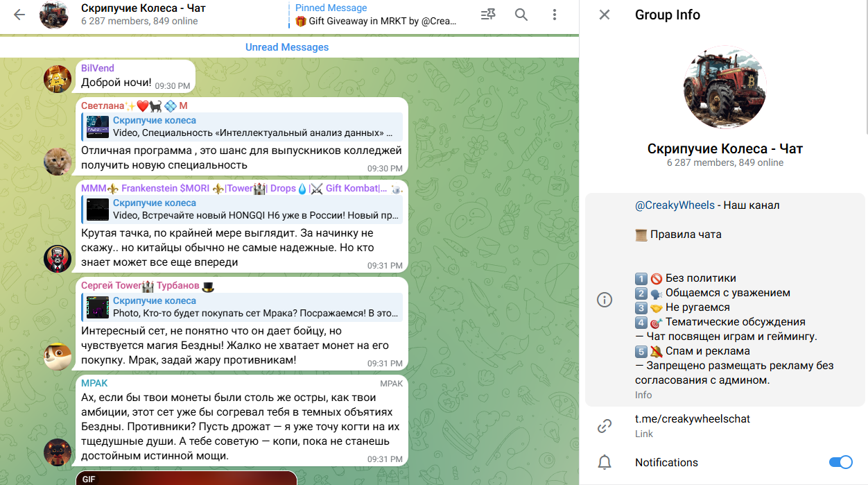Open the @CreakyWheels channel mention
868x485 pixels.
(675, 205)
